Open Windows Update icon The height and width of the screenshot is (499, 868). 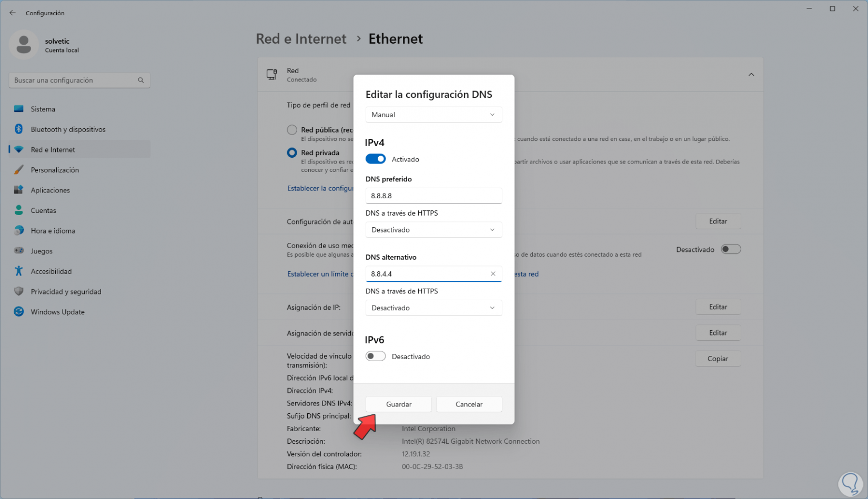[19, 312]
